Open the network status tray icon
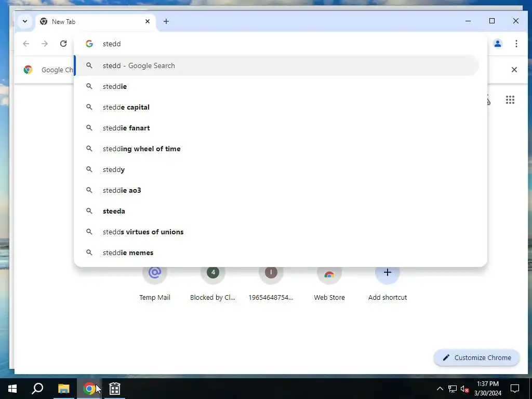 click(453, 389)
